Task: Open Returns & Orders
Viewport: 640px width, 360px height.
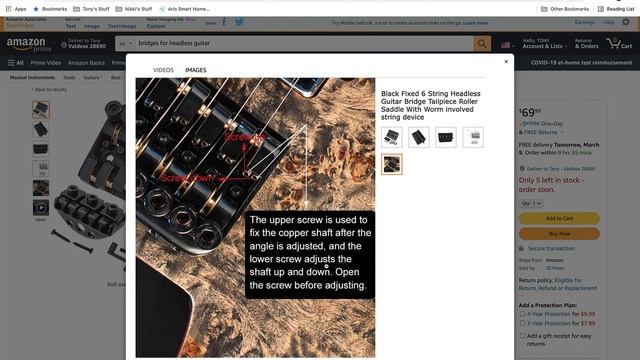Action: (587, 43)
